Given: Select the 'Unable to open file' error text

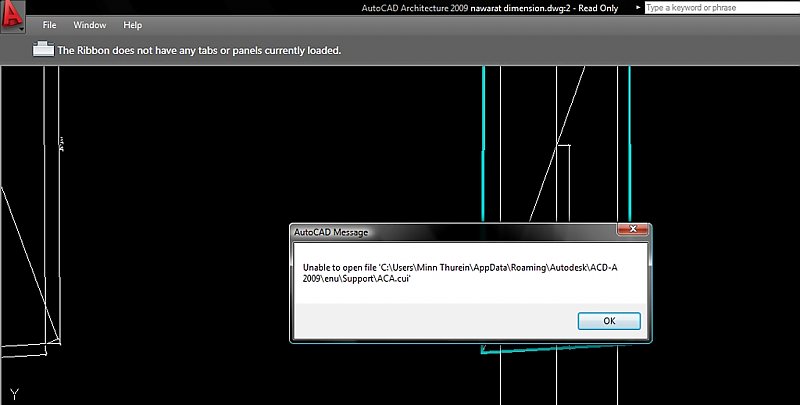Looking at the screenshot, I should coord(460,273).
